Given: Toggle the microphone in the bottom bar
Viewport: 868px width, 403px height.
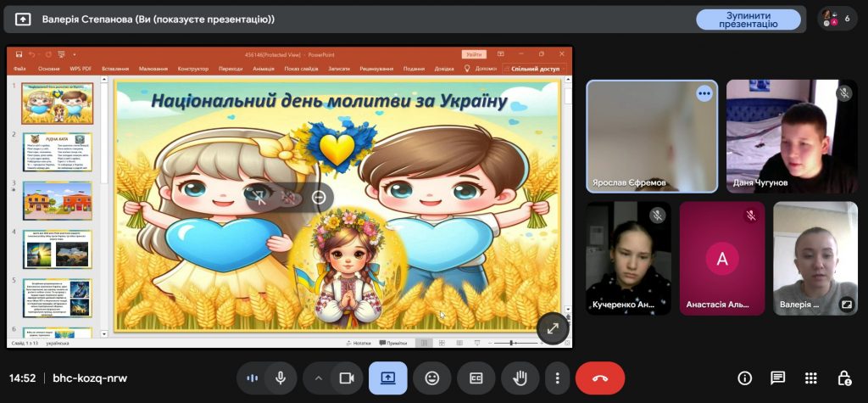Looking at the screenshot, I should (x=280, y=378).
